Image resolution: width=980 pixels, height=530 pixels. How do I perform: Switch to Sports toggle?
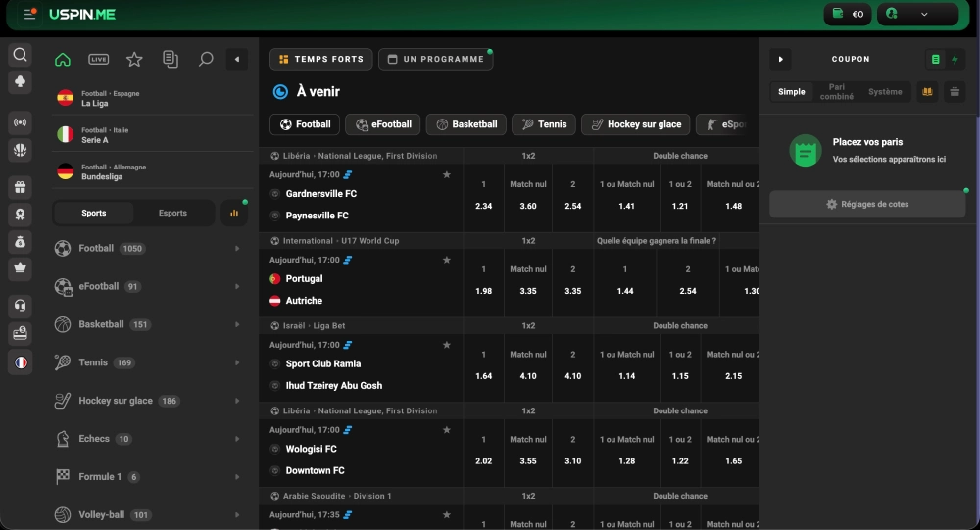(x=94, y=214)
